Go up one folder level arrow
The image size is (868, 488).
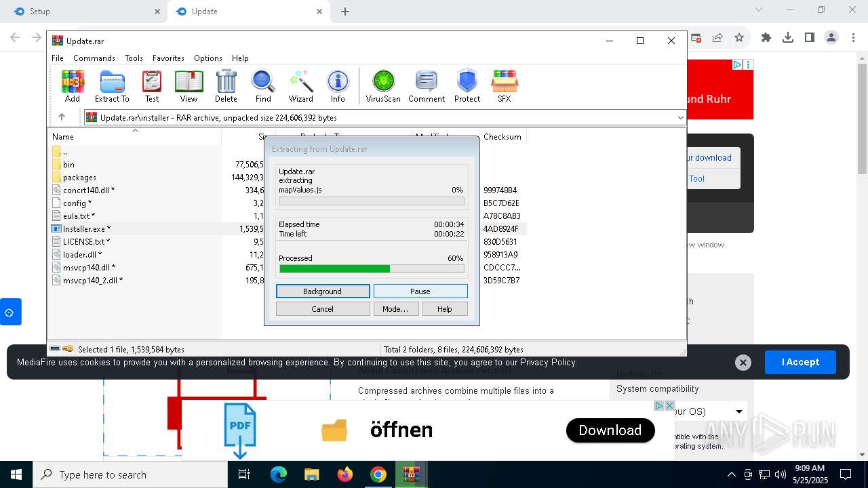[x=62, y=117]
